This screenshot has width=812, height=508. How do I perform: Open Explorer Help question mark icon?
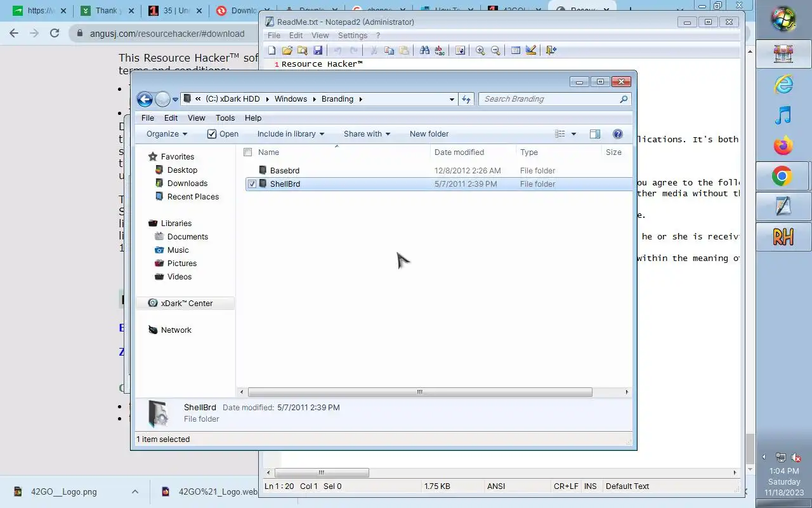point(617,134)
